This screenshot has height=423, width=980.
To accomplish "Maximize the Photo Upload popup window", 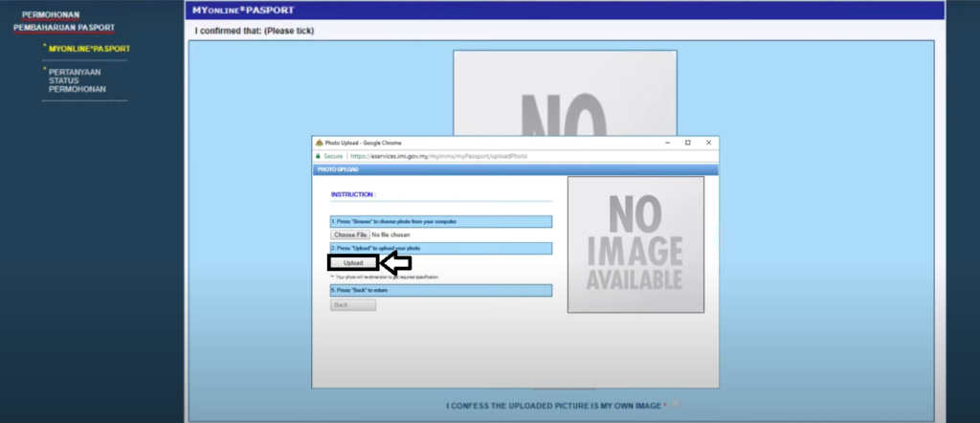I will tap(687, 143).
